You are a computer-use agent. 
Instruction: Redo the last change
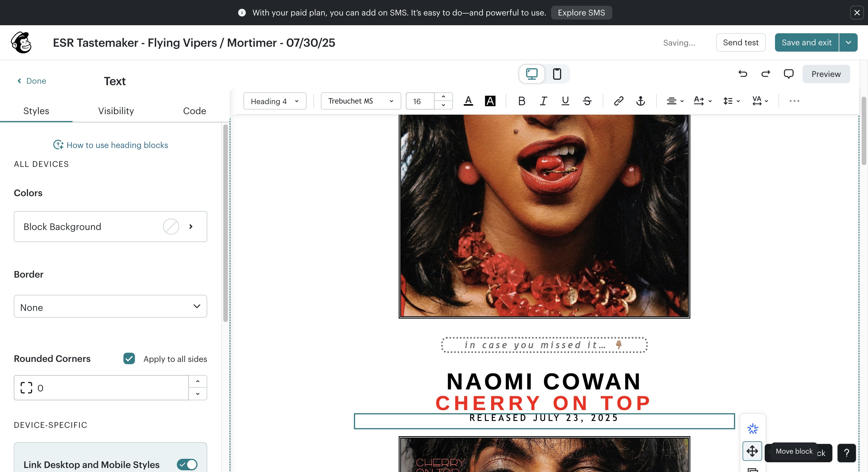pos(766,74)
